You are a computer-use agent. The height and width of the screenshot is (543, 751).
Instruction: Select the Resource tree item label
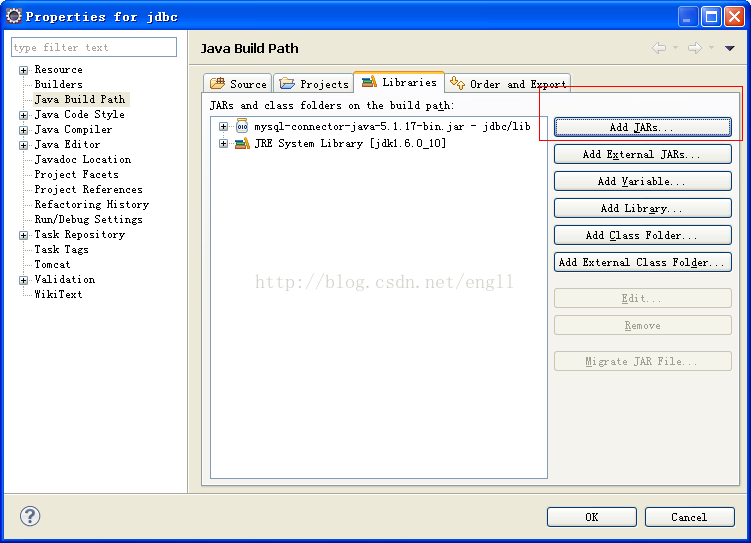[x=58, y=69]
